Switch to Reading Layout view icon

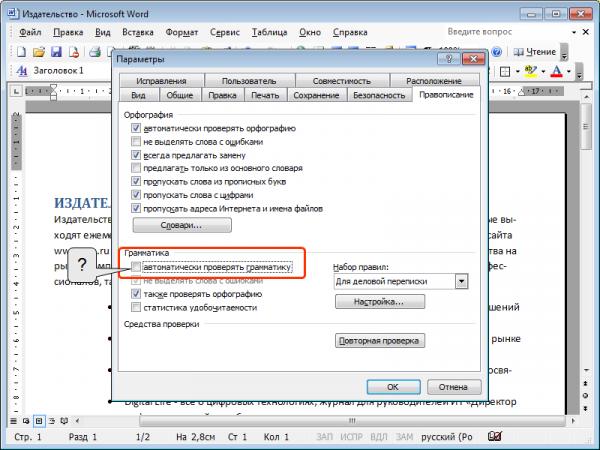64,421
